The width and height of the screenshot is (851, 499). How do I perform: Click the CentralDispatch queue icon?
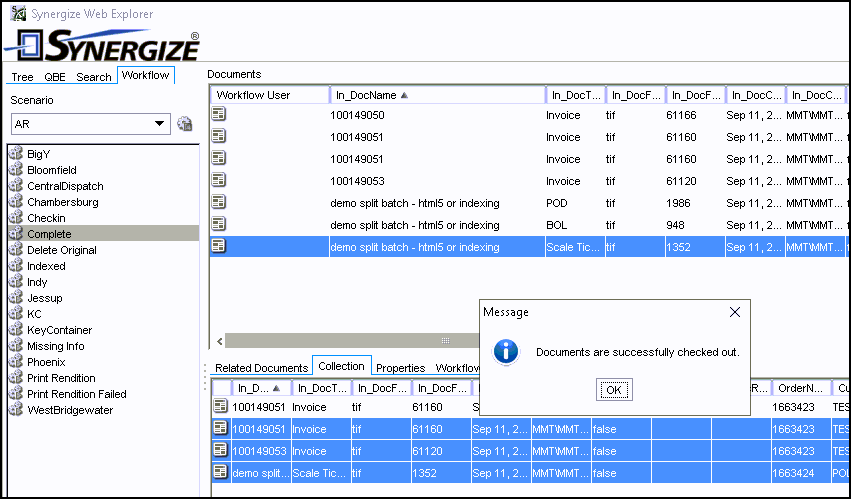click(16, 186)
